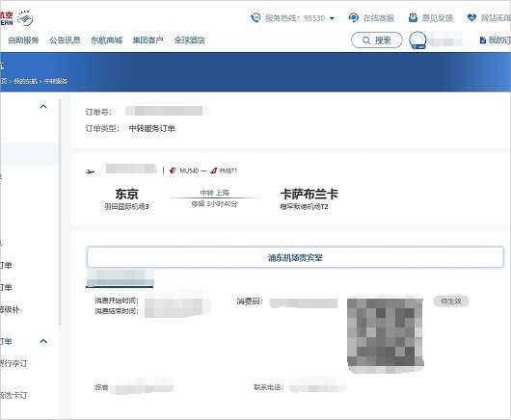Click the 卡萨布兰卡 destination city text

(x=309, y=194)
